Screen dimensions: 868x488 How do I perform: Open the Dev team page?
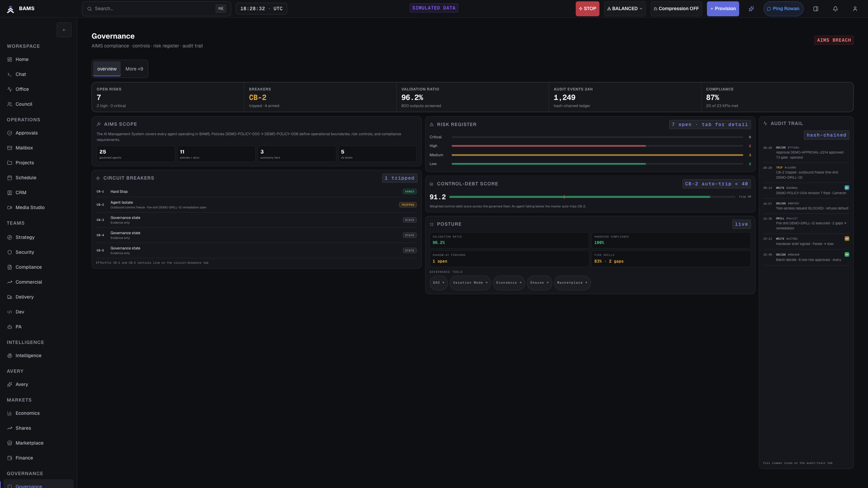point(38,312)
